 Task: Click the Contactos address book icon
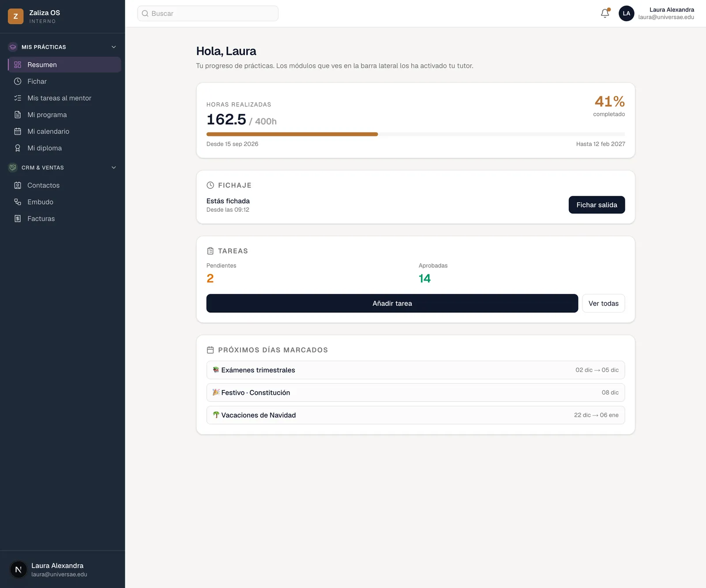point(18,185)
